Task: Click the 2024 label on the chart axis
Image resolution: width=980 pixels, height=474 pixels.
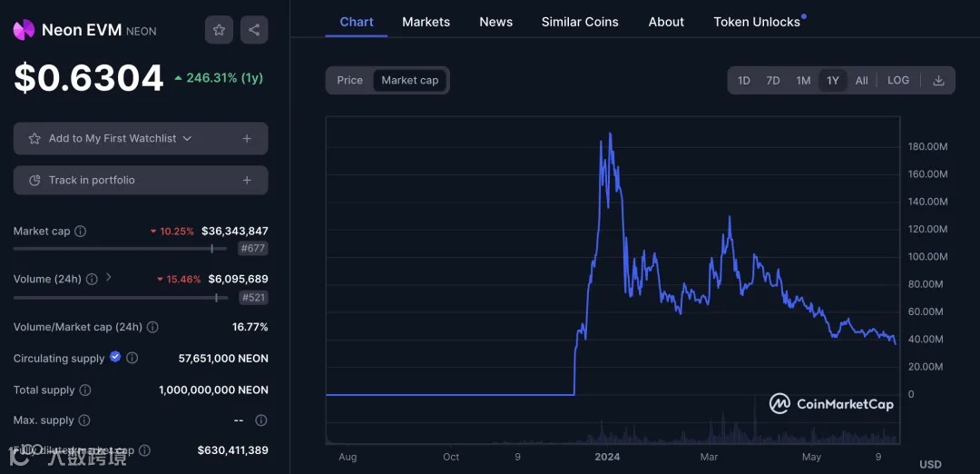Action: pos(607,457)
